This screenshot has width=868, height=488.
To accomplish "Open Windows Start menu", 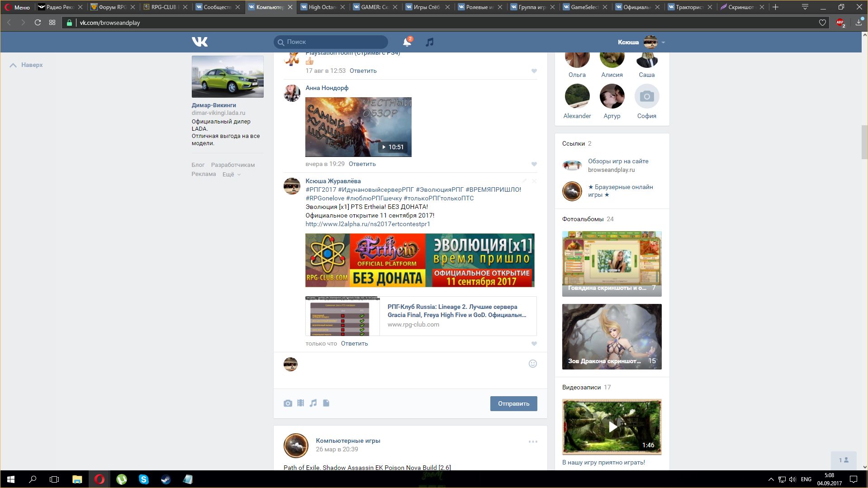I will (11, 479).
